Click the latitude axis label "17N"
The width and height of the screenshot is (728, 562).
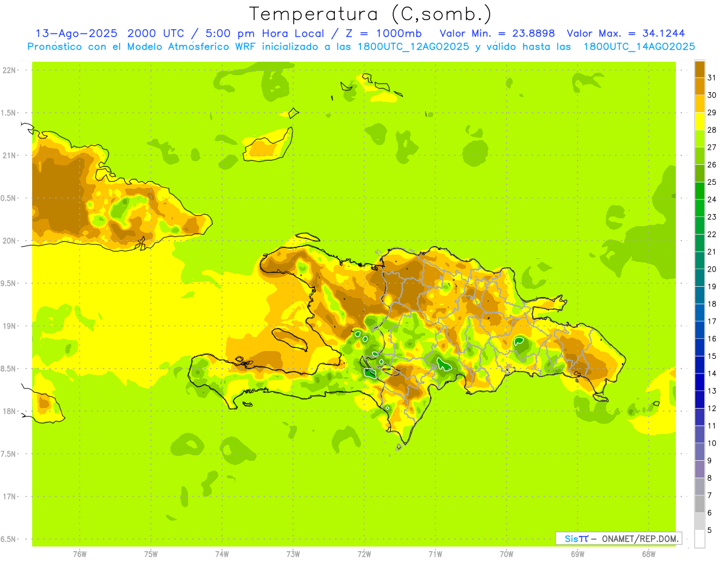[8, 497]
